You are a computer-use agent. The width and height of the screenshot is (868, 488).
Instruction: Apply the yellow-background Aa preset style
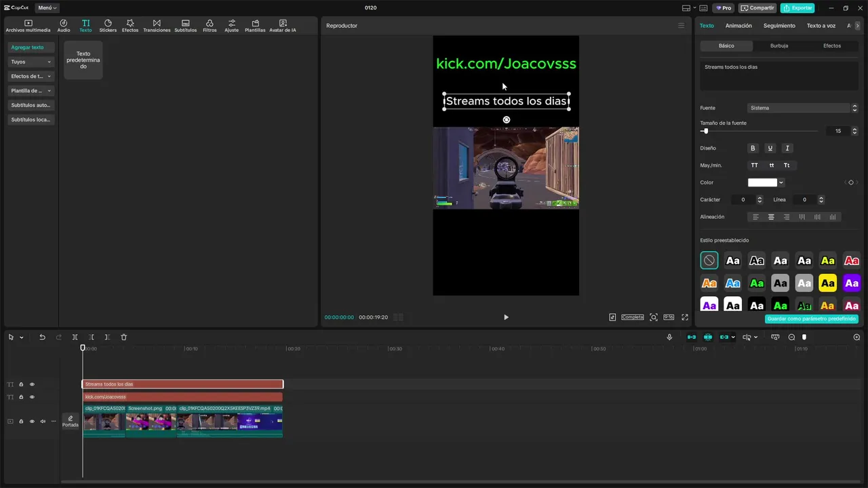(828, 283)
